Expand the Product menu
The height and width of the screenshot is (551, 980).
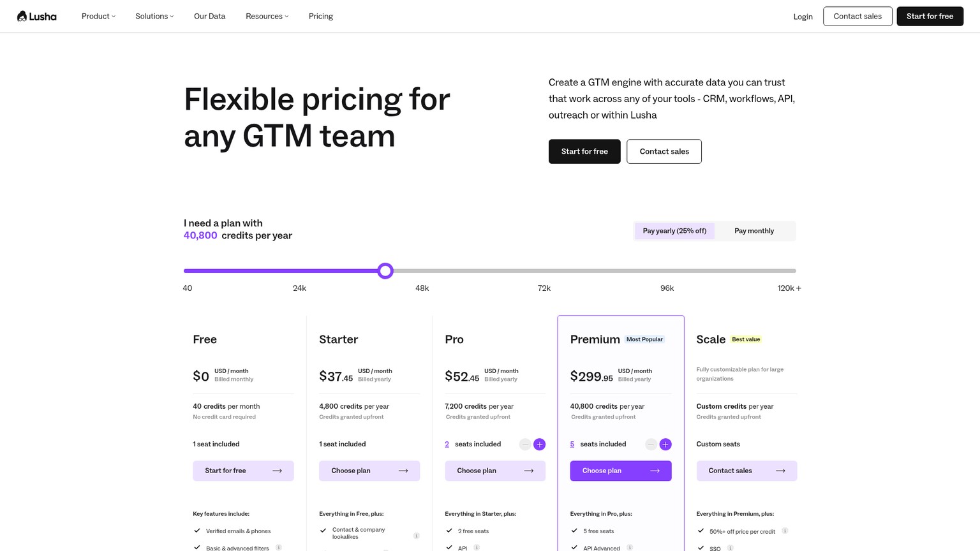tap(98, 16)
